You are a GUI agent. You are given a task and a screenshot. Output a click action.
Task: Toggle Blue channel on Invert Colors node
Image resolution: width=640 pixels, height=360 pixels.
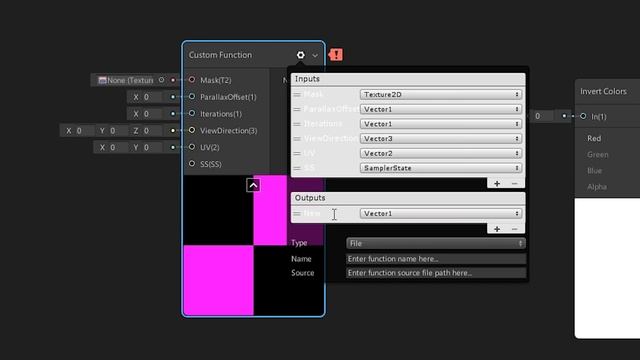coord(594,171)
